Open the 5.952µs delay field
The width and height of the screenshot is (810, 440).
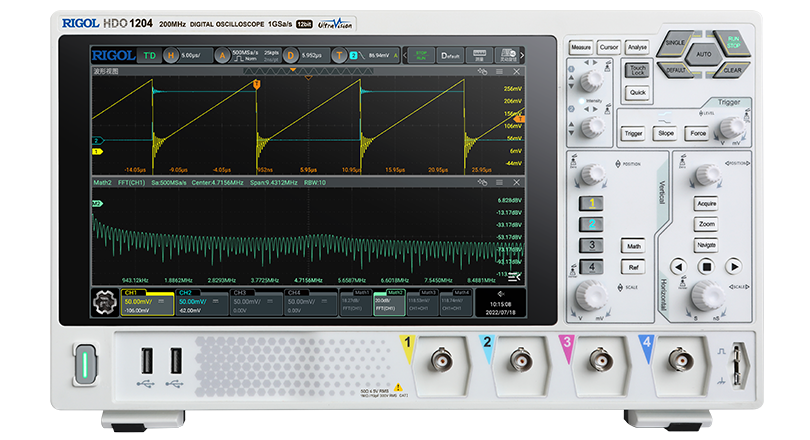point(314,55)
